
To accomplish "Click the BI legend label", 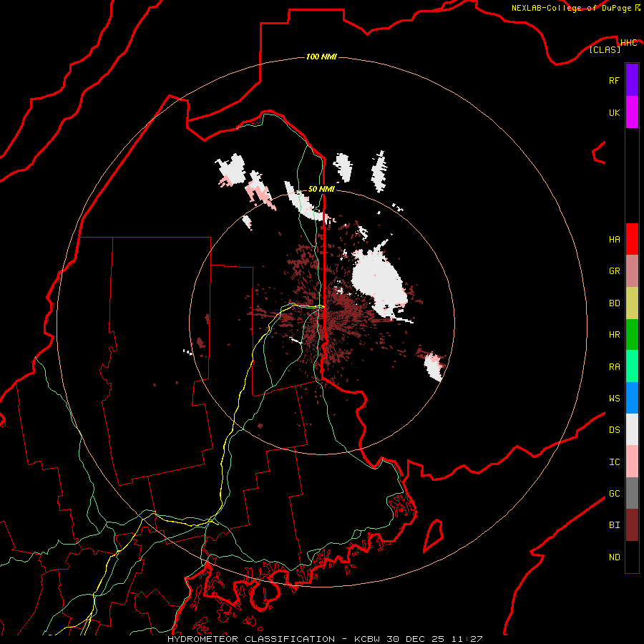I will coord(614,525).
